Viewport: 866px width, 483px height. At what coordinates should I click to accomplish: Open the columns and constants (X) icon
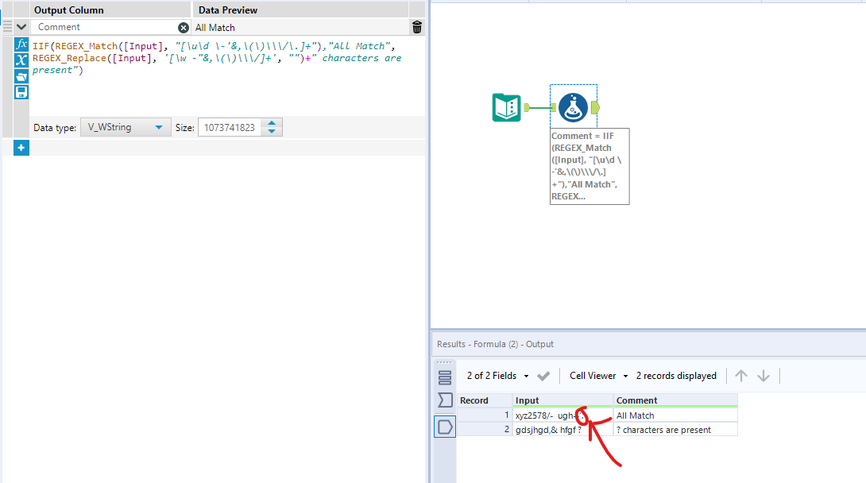[x=22, y=60]
